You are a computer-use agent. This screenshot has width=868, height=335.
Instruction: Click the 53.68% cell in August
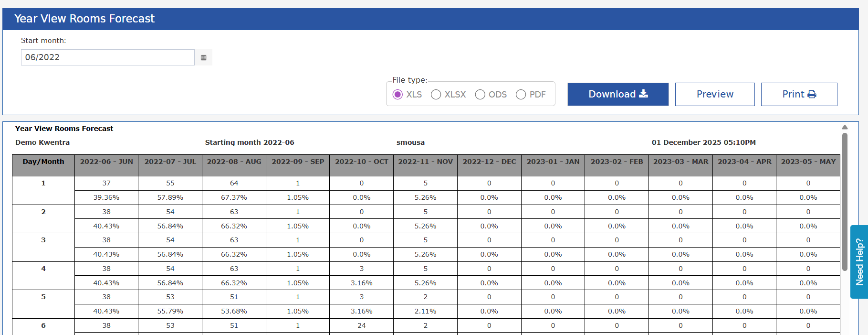(x=234, y=311)
